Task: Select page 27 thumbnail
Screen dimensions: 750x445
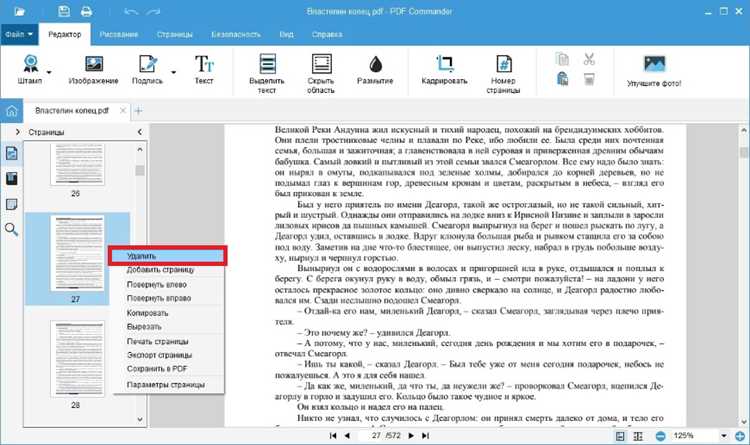Action: click(x=77, y=253)
